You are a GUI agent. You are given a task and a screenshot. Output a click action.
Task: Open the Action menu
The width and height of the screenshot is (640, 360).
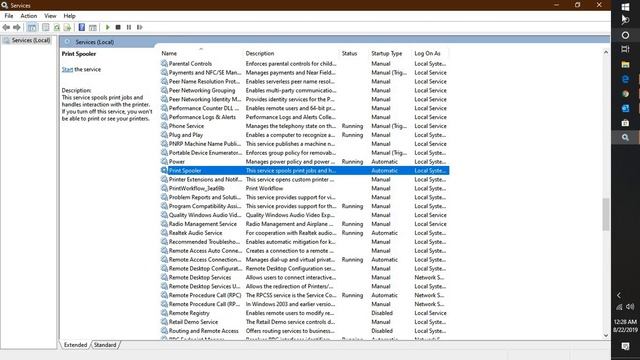(x=29, y=16)
